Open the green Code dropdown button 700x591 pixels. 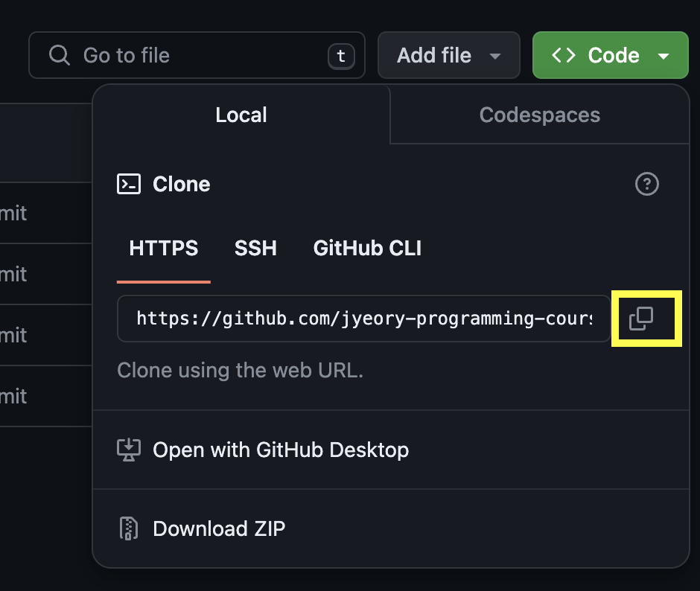pyautogui.click(x=611, y=55)
